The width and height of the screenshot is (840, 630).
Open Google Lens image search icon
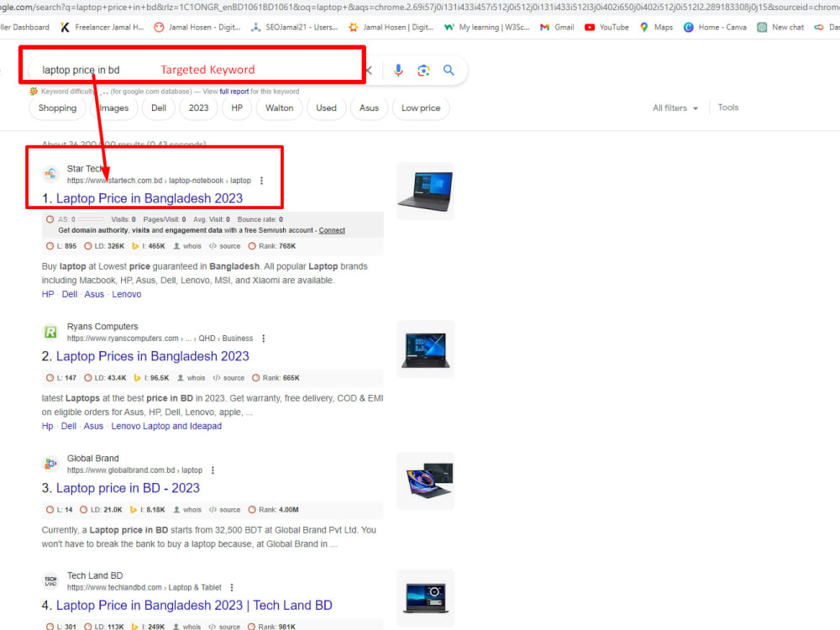(423, 71)
